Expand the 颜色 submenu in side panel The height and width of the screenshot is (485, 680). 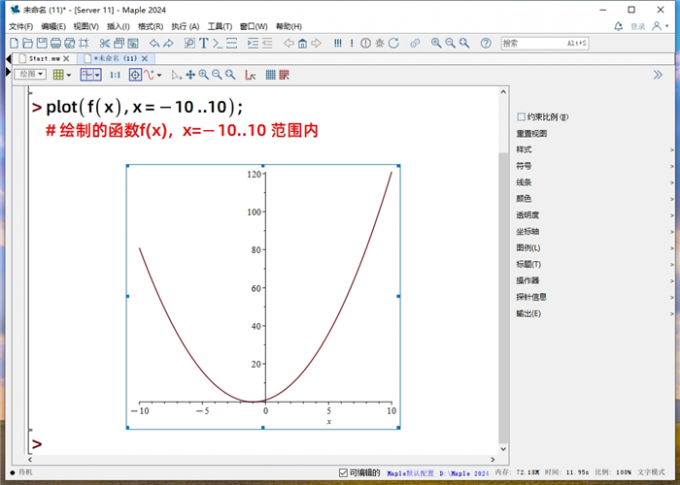pyautogui.click(x=524, y=199)
